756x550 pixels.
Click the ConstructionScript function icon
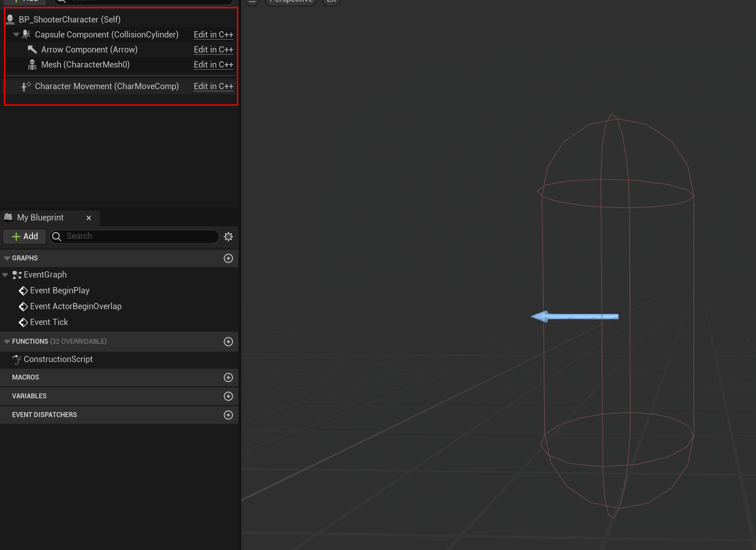(17, 359)
